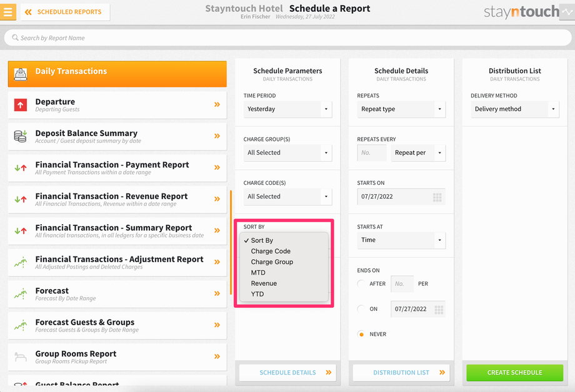Open Forecast report via its chevron
Image resolution: width=575 pixels, height=392 pixels.
click(x=217, y=293)
